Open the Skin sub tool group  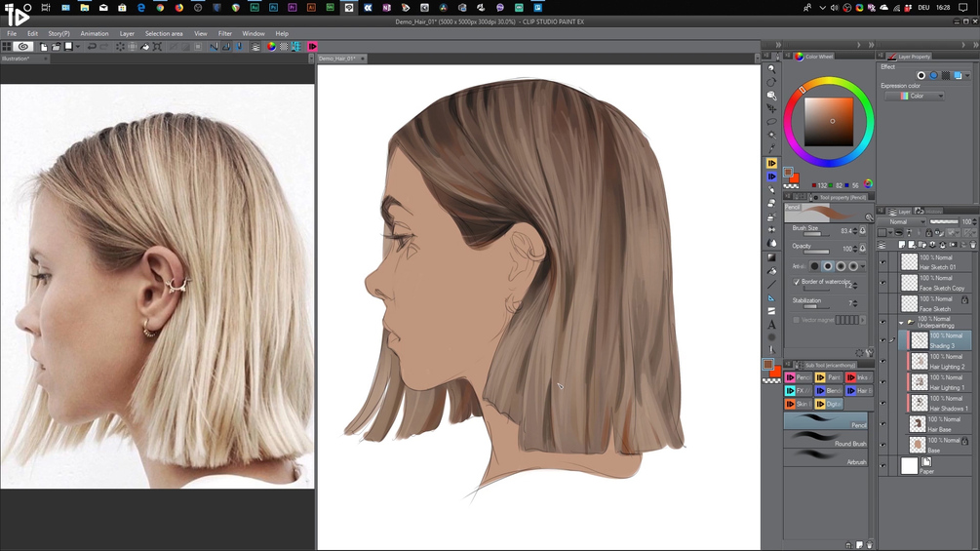point(798,404)
